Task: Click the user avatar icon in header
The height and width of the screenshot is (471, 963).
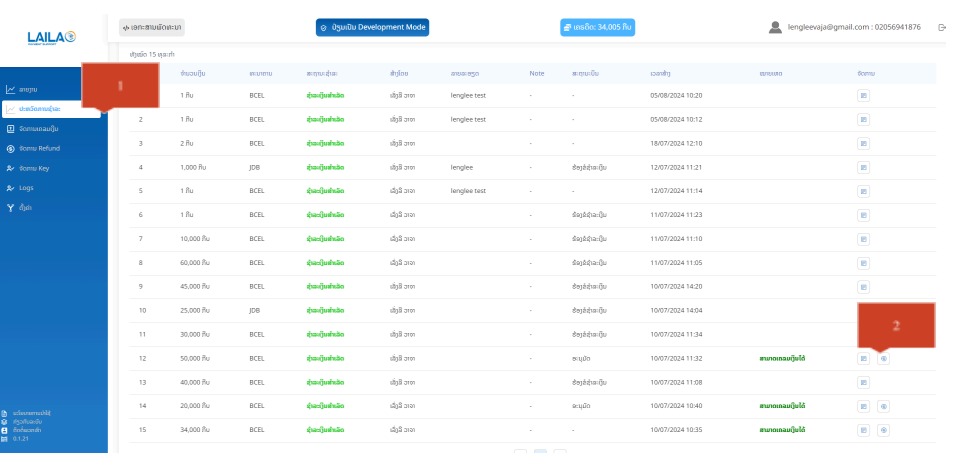Action: (775, 27)
